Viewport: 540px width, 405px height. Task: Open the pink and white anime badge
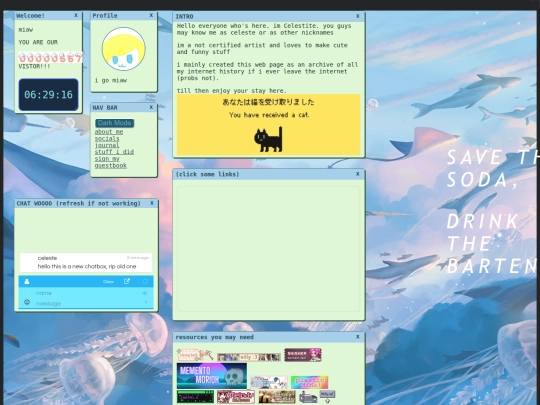coord(236,397)
